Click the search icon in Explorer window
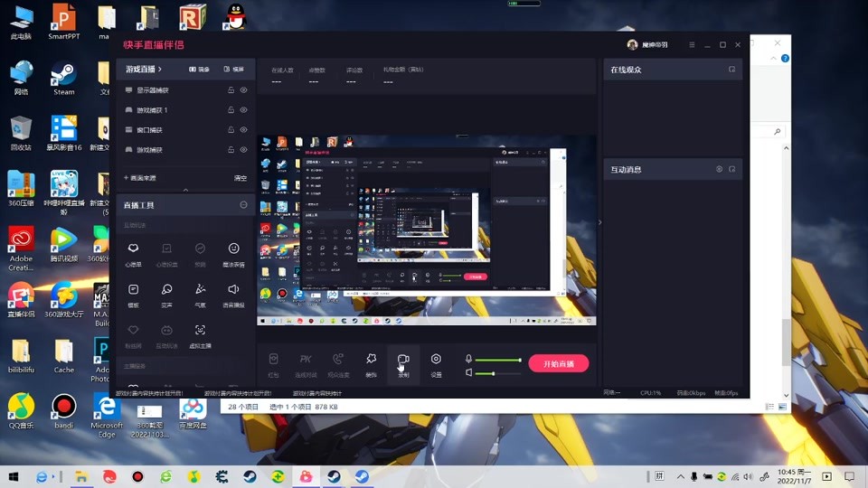The image size is (868, 488). [x=778, y=131]
